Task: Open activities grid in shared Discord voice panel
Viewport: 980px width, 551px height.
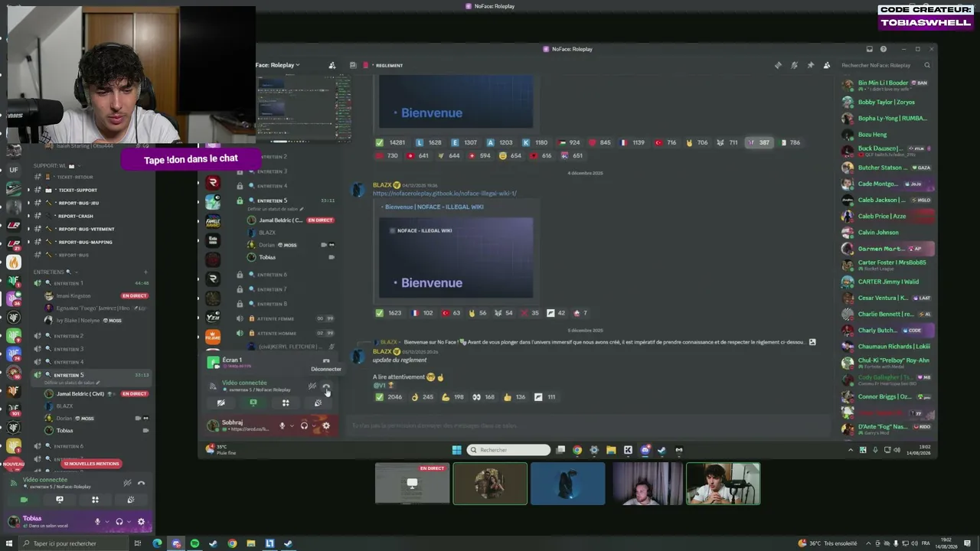Action: coord(286,403)
